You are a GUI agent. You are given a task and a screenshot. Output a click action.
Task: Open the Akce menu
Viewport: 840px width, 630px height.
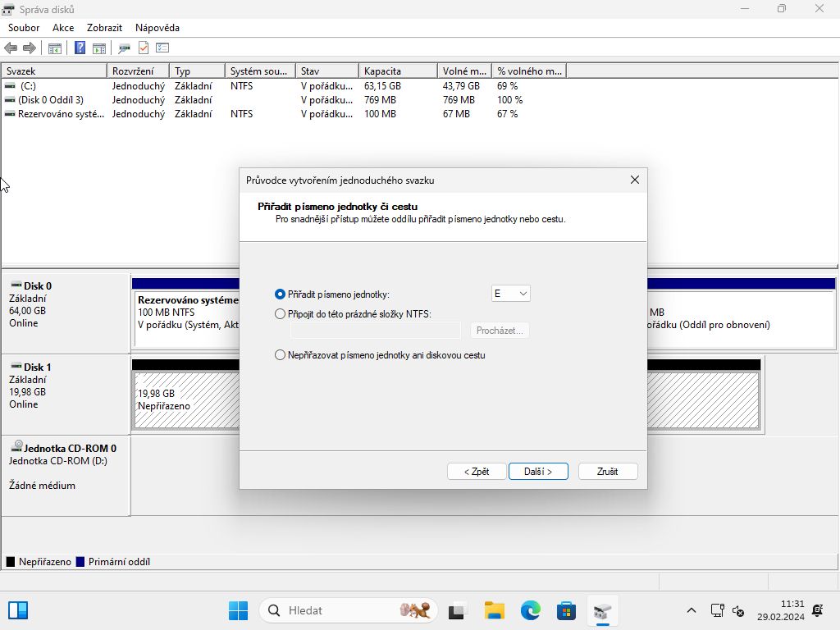click(63, 28)
